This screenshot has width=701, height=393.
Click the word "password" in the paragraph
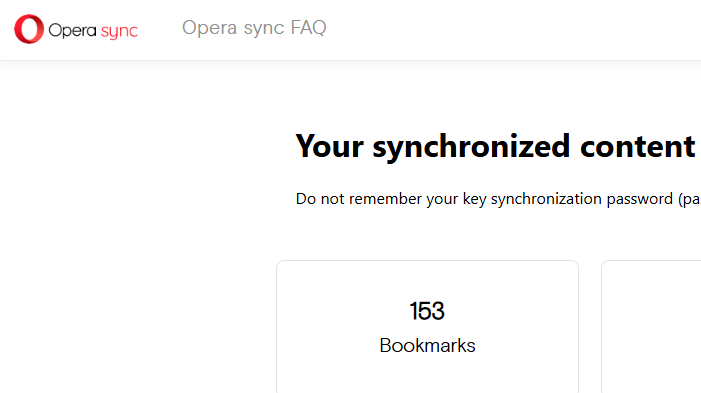[639, 199]
